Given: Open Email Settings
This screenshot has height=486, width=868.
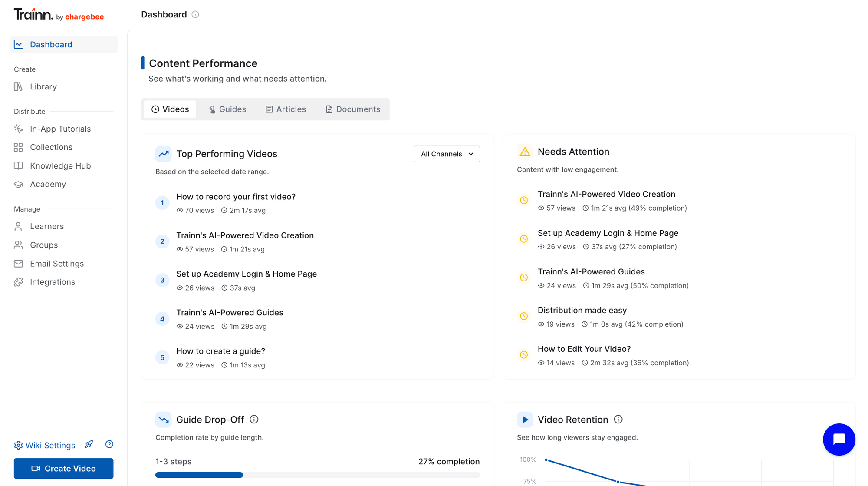Looking at the screenshot, I should pos(63,264).
